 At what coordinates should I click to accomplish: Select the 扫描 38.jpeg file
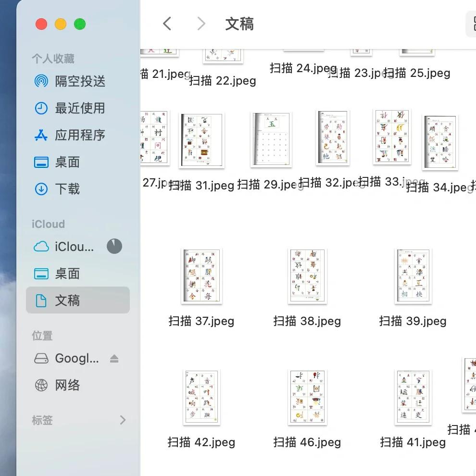pyautogui.click(x=307, y=321)
